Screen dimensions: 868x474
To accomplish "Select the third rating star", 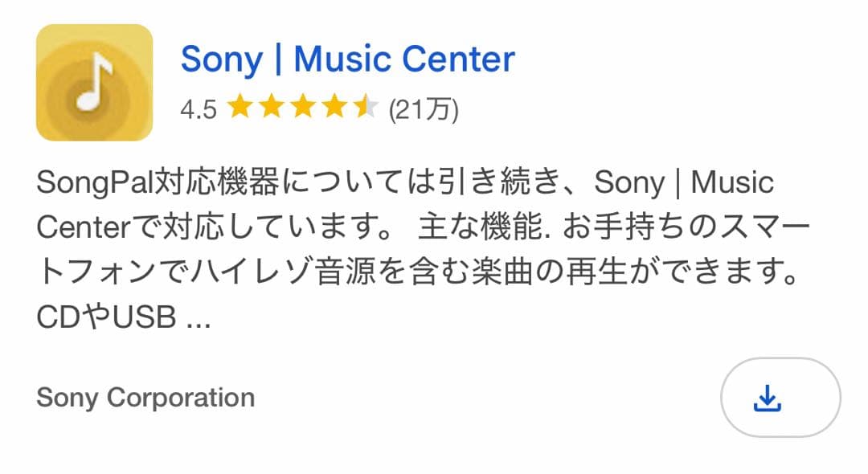I will [302, 108].
